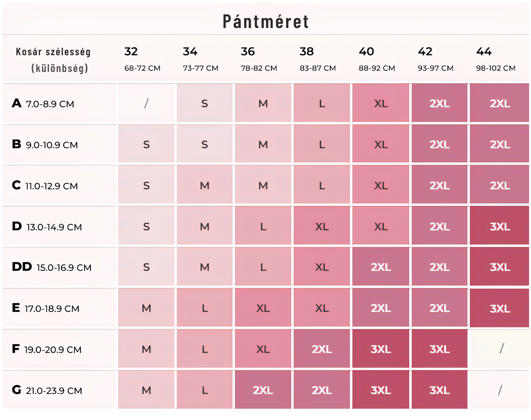Image resolution: width=531 pixels, height=420 pixels.
Task: Click the 2XL cell for cup F band 38
Action: (x=321, y=348)
